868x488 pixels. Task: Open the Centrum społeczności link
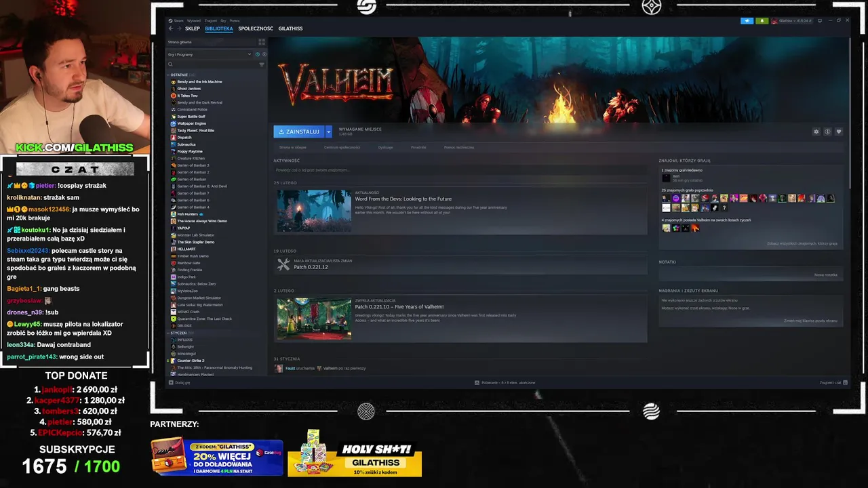click(x=342, y=147)
